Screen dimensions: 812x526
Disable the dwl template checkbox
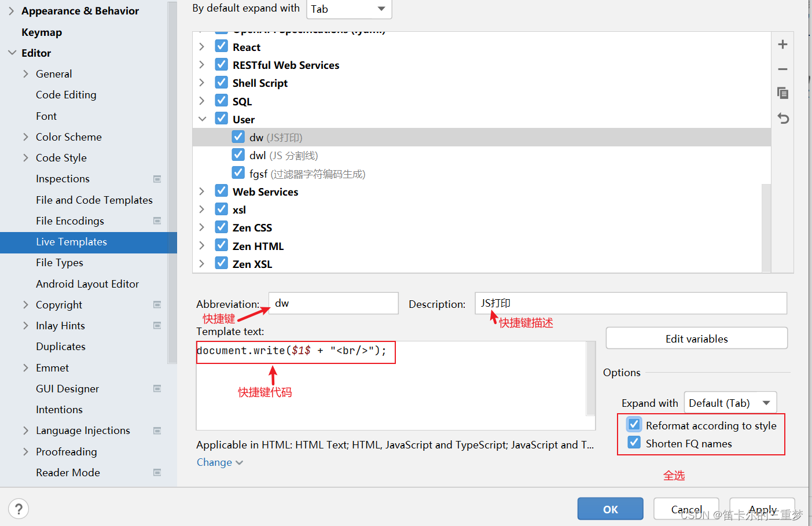point(238,155)
